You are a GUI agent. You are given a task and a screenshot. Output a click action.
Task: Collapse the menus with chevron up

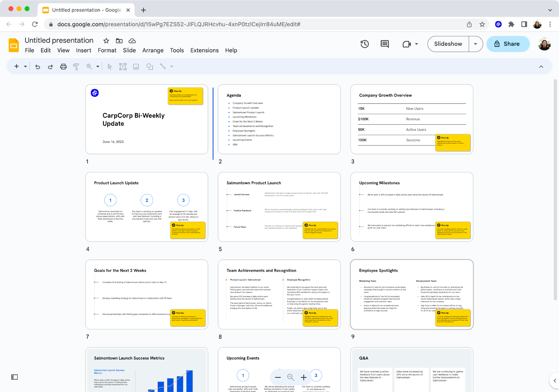(x=541, y=67)
